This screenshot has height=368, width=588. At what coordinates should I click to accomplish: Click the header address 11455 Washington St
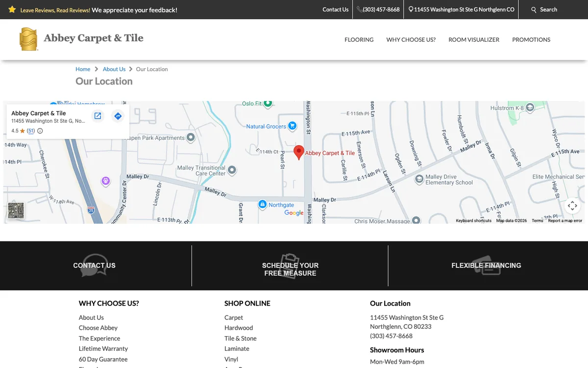pyautogui.click(x=464, y=9)
